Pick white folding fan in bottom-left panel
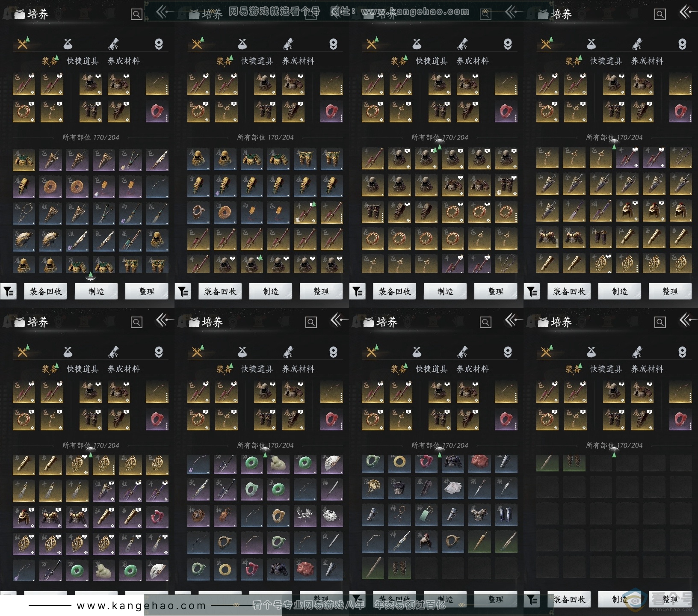The width and height of the screenshot is (698, 616). 157,570
